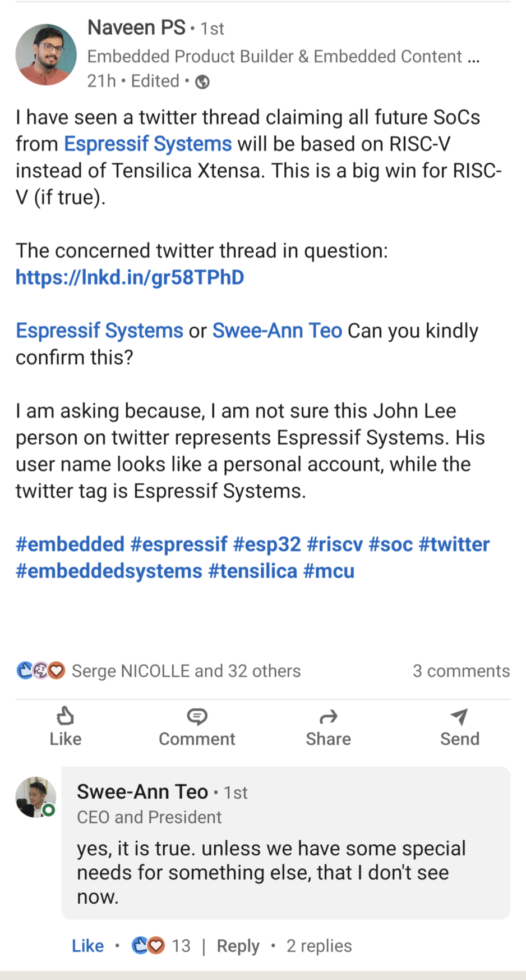Open the #tensilica hashtag
526x980 pixels.
252,571
